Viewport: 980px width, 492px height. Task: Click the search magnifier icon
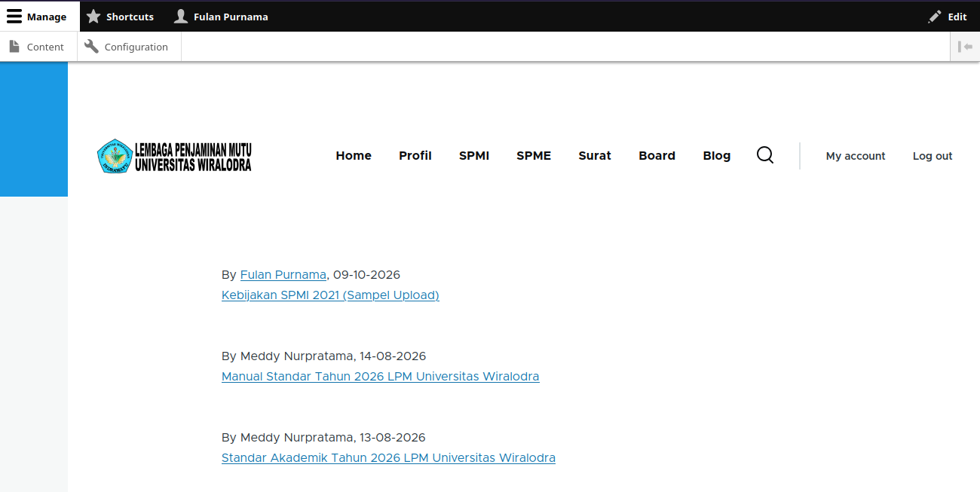[765, 155]
